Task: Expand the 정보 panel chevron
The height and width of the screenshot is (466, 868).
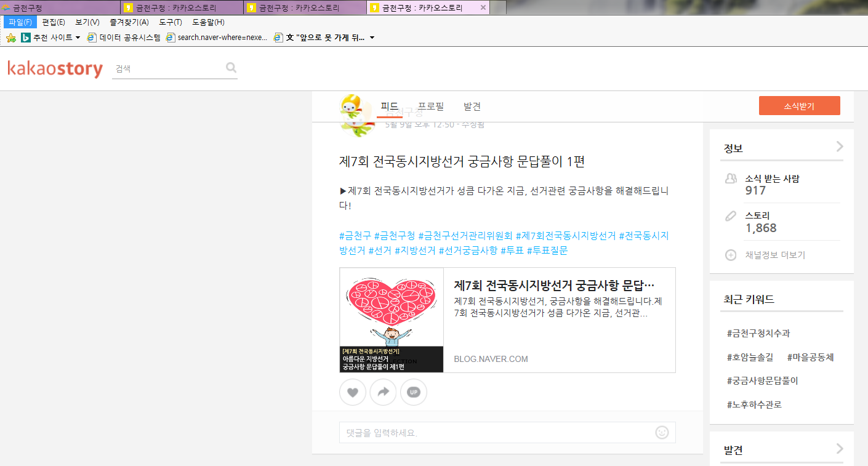Action: click(840, 147)
